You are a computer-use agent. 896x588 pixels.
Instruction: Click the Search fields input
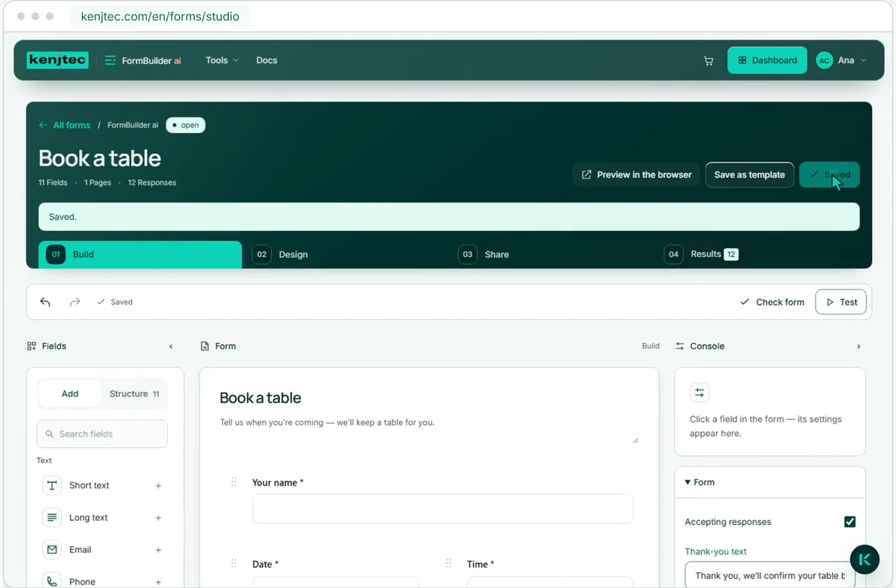pos(102,434)
